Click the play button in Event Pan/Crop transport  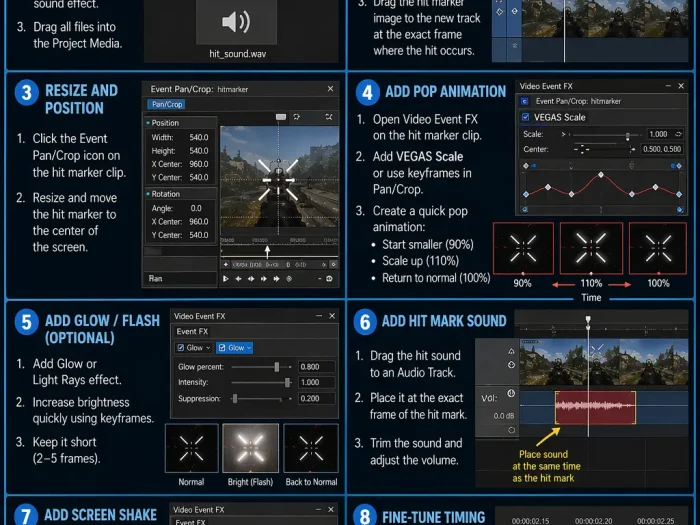pyautogui.click(x=226, y=279)
